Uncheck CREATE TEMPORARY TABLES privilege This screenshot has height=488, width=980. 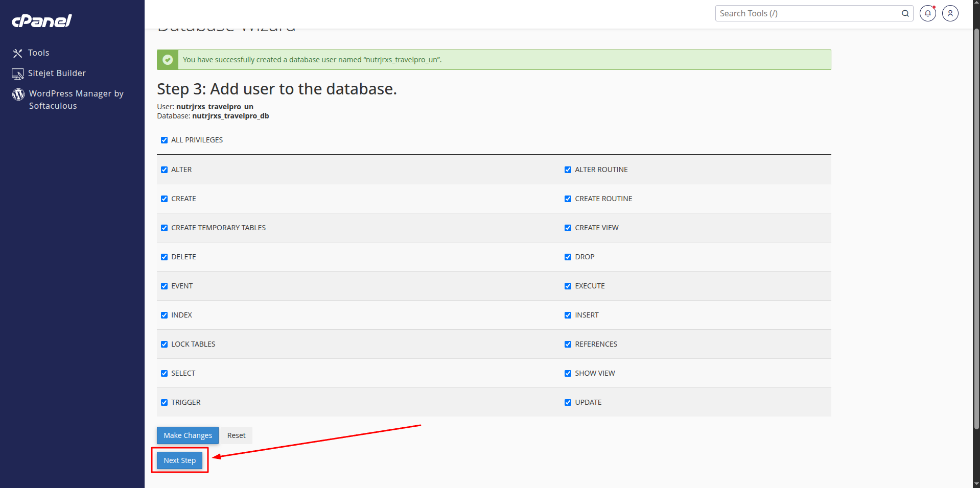[164, 228]
